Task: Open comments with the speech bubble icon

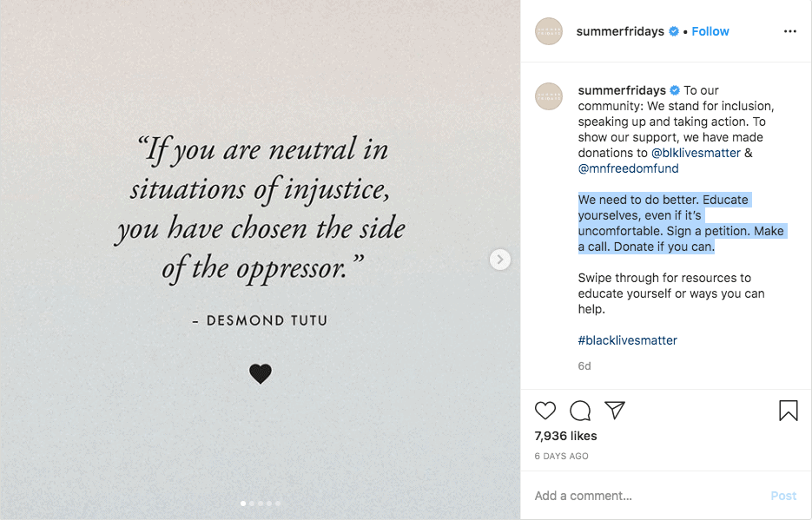Action: coord(580,411)
